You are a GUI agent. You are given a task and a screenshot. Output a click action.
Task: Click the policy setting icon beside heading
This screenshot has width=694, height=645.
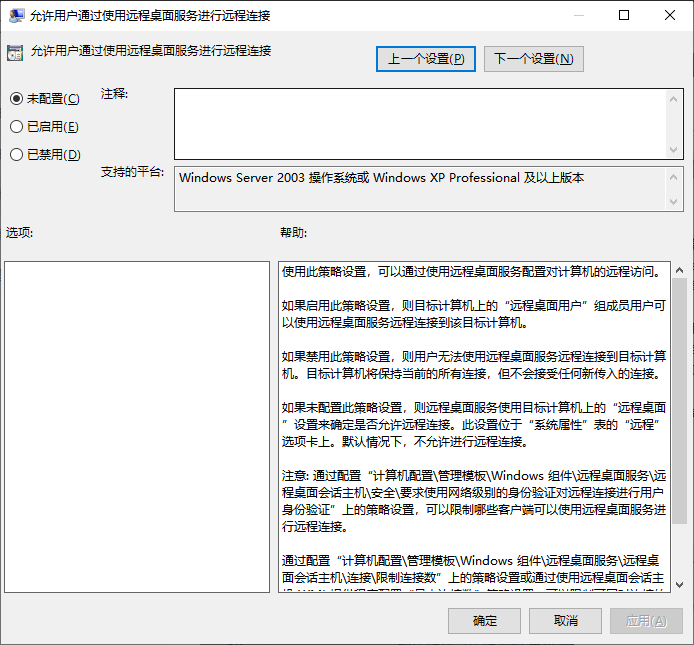[15, 53]
